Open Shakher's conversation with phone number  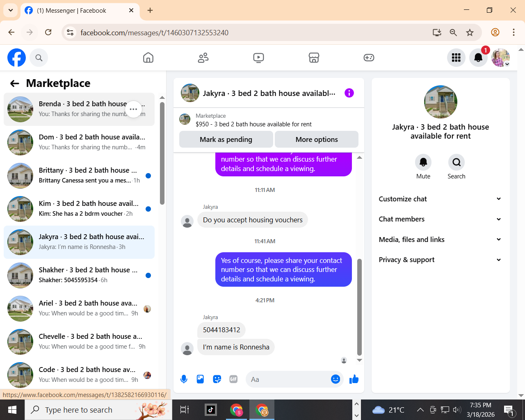[79, 275]
